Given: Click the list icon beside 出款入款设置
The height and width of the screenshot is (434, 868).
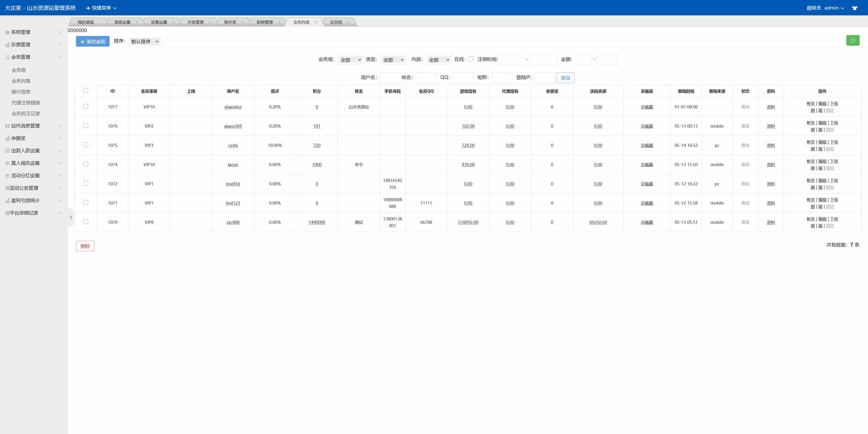Looking at the screenshot, I should [7, 151].
